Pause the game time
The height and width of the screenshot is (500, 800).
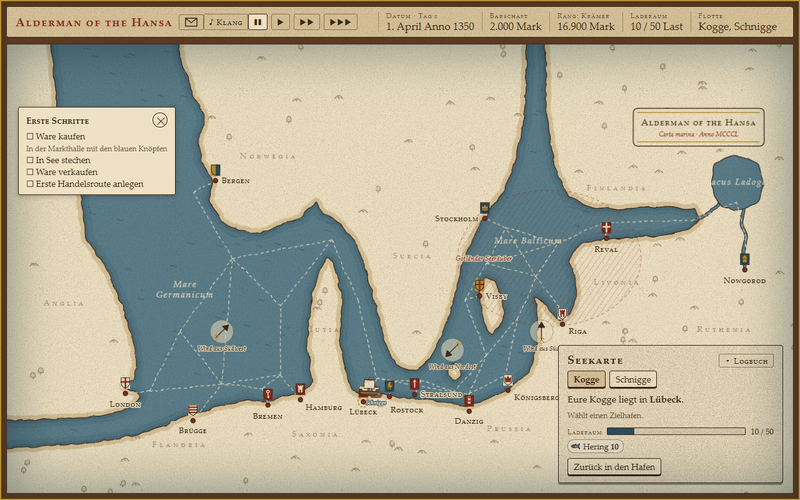[258, 22]
